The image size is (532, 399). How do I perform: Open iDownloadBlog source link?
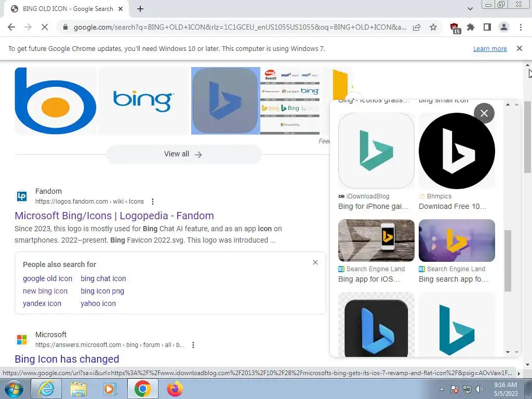click(364, 196)
